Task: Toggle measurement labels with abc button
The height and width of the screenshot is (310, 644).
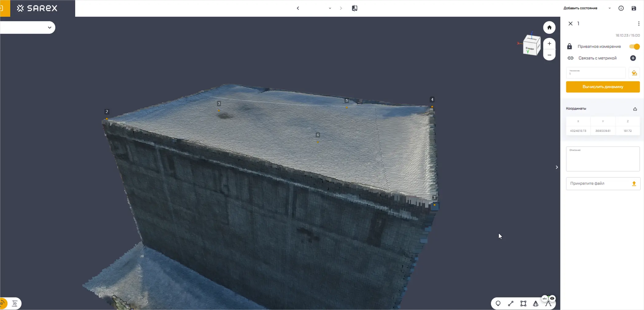Action: (544, 298)
